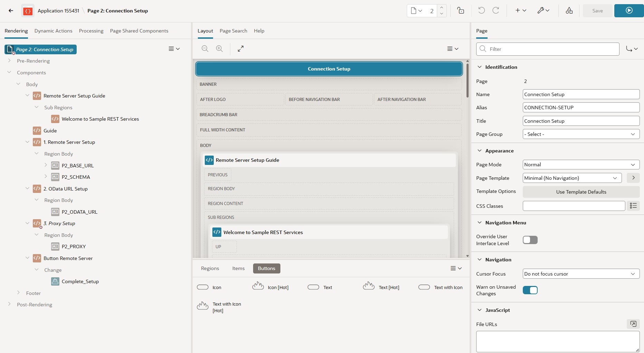The image size is (644, 353).
Task: Go to previous page with down stepper
Action: click(x=442, y=14)
